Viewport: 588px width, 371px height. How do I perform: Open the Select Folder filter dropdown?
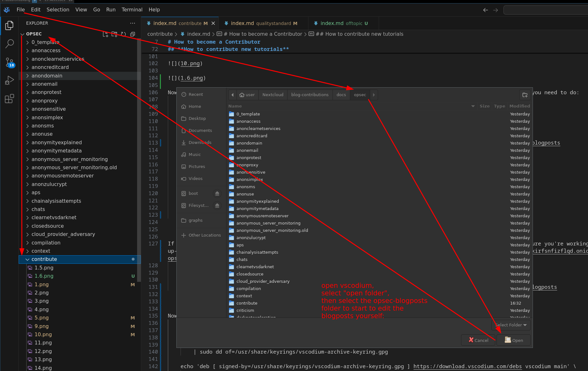[511, 325]
